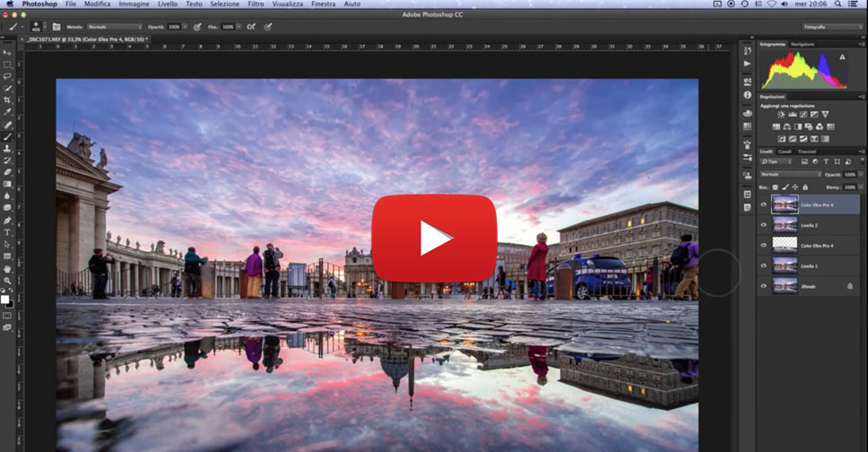Screen dimensions: 868x452
Task: Select the Clone Stamp tool
Action: 7,149
